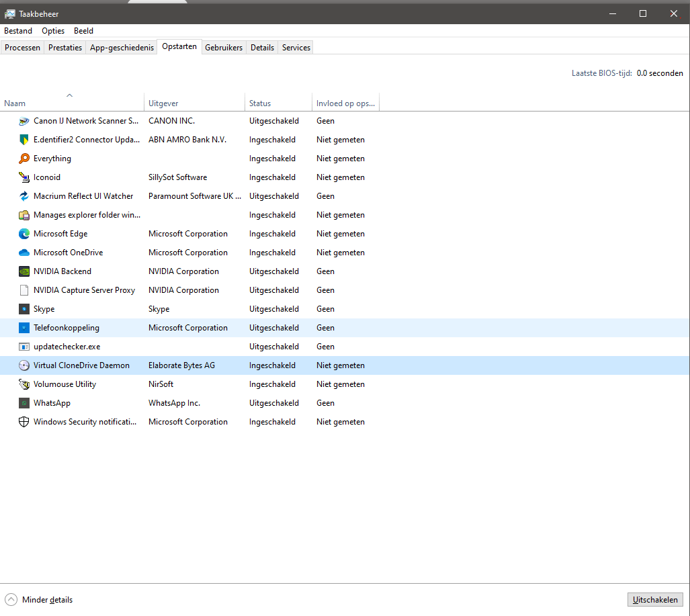Click the WhatsApp app icon
The image size is (690, 616).
pyautogui.click(x=24, y=403)
